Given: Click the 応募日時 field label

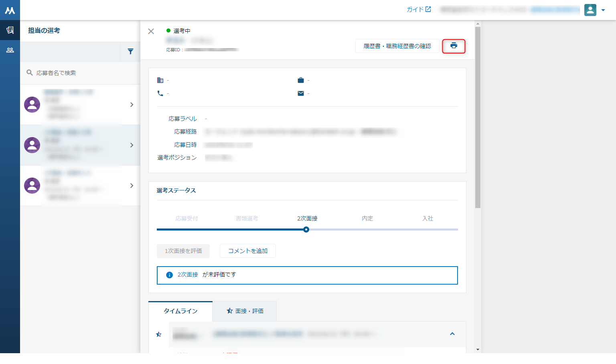Looking at the screenshot, I should [x=185, y=145].
